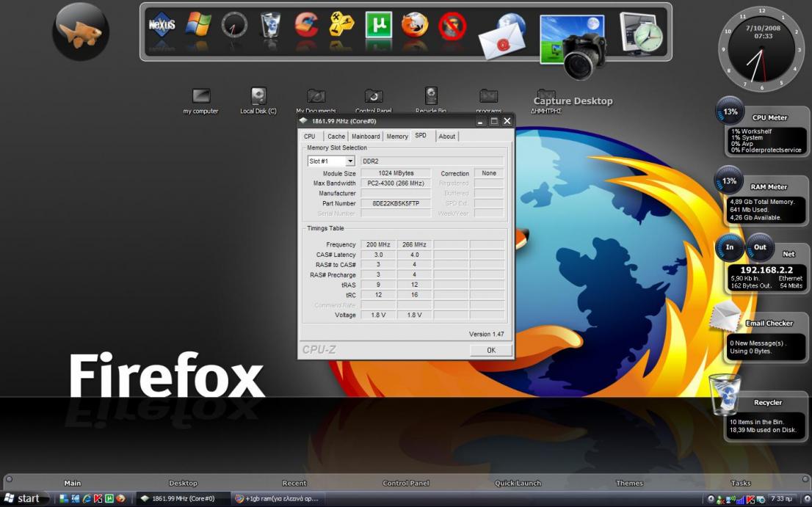Launch Firefox from the dock
812x507 pixels.
tap(415, 24)
